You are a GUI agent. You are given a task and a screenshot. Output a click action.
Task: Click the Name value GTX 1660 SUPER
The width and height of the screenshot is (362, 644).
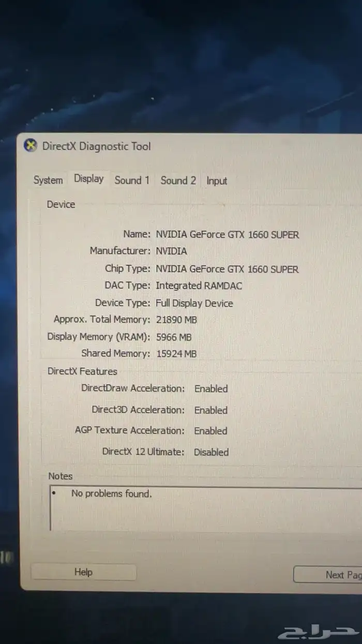228,234
